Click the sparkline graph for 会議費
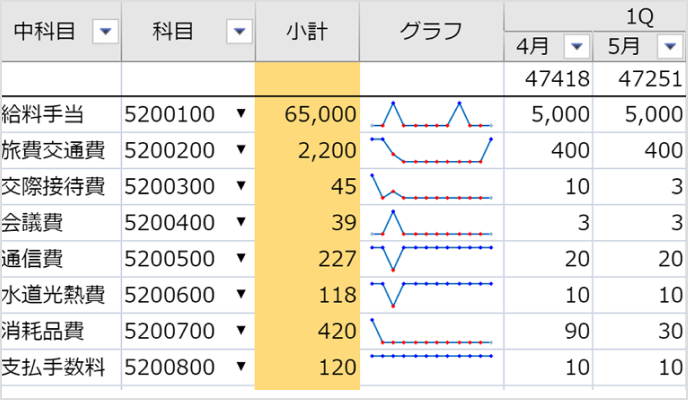 tap(431, 222)
